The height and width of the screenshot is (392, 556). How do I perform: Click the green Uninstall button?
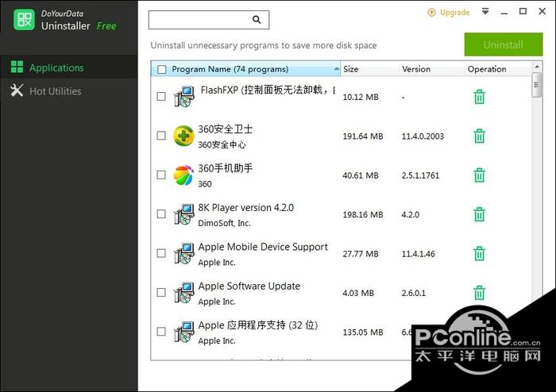coord(504,44)
